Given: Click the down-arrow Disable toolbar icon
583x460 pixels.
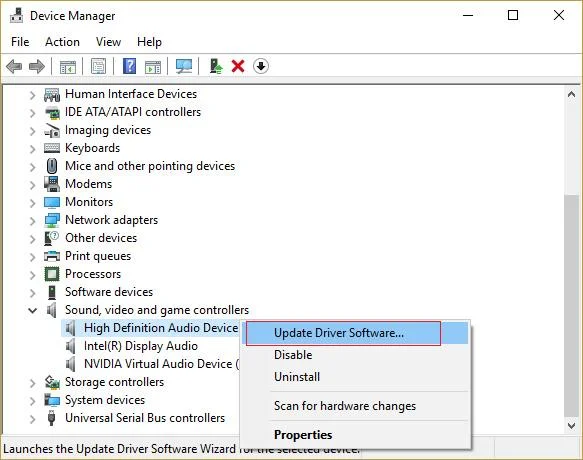Looking at the screenshot, I should pyautogui.click(x=261, y=67).
